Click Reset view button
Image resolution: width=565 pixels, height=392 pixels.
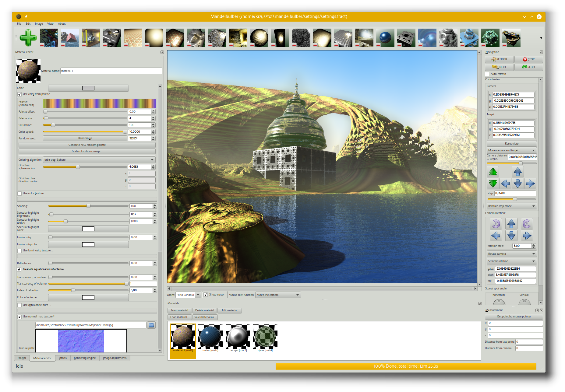tap(512, 144)
